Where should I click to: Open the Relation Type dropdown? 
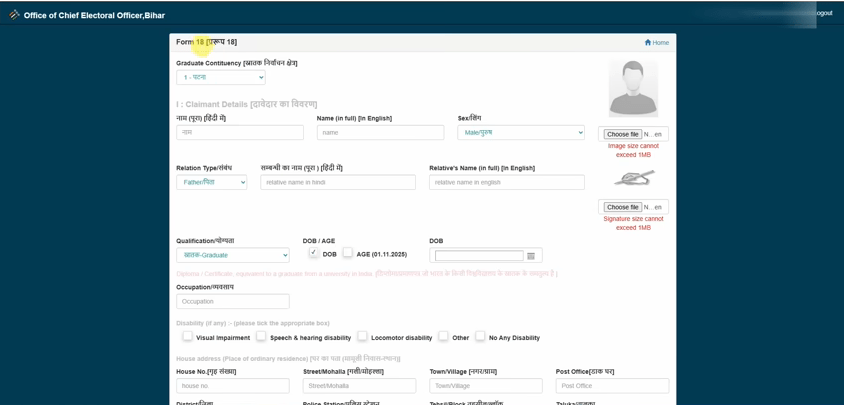[211, 182]
